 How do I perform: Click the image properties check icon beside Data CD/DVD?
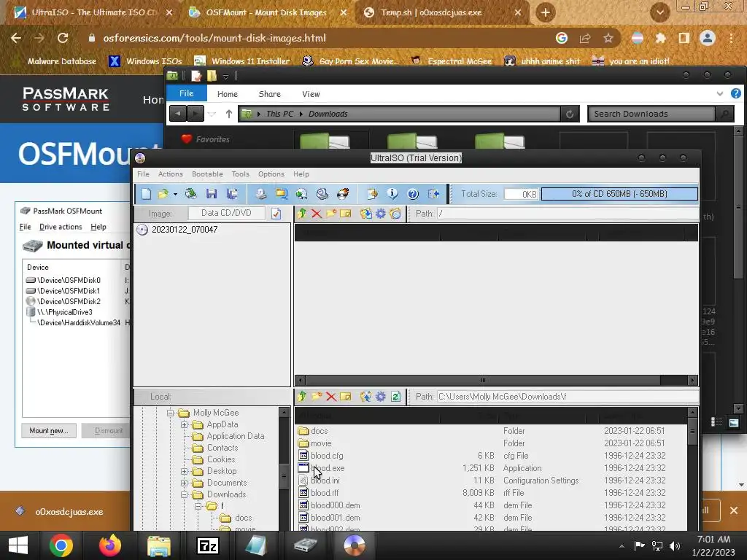[x=276, y=214]
